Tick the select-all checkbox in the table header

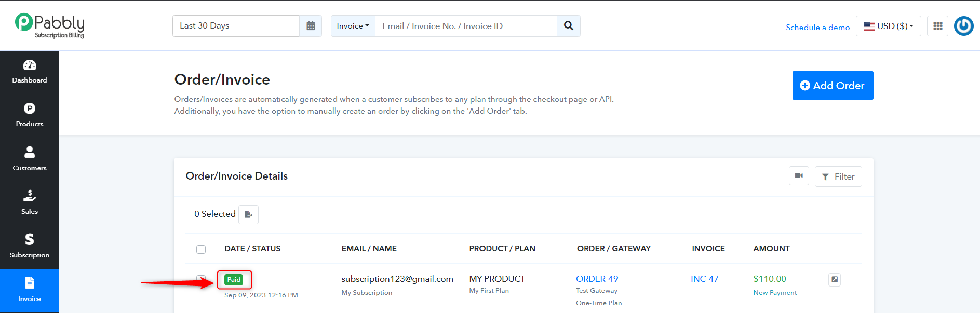(201, 249)
